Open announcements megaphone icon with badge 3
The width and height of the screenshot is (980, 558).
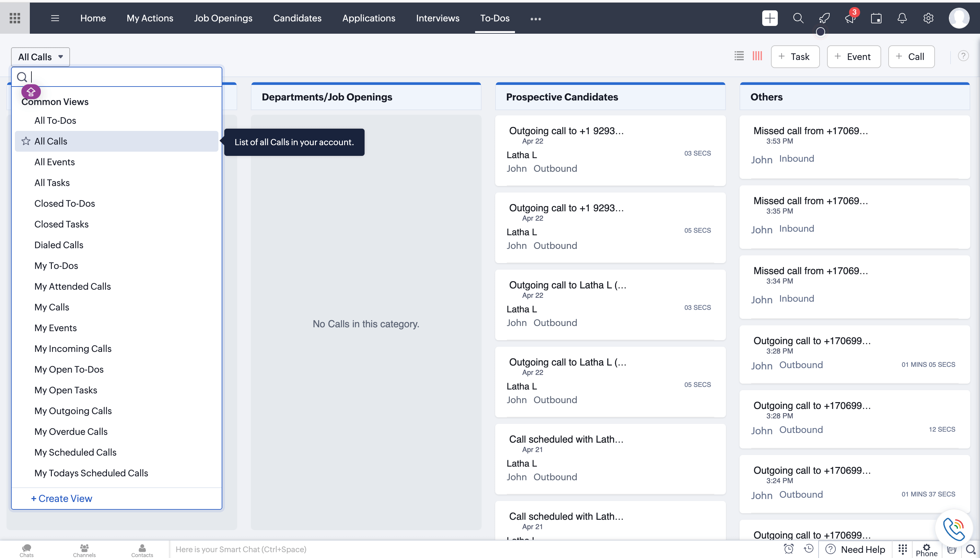point(850,18)
